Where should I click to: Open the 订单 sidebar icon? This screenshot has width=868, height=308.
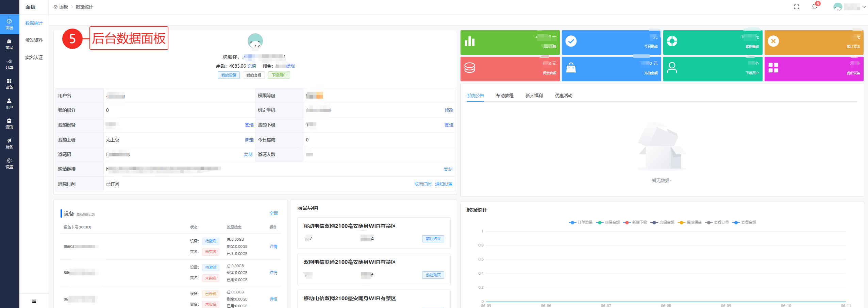tap(9, 64)
